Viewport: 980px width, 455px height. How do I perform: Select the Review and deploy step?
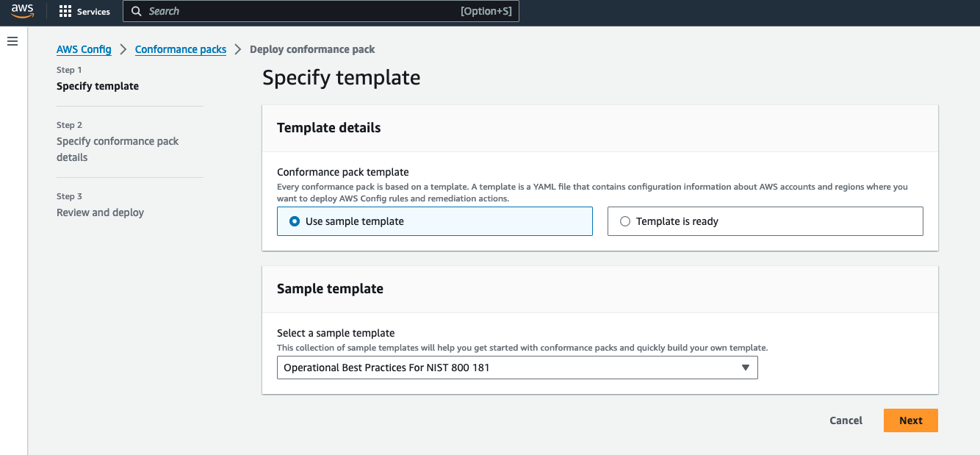pyautogui.click(x=100, y=212)
